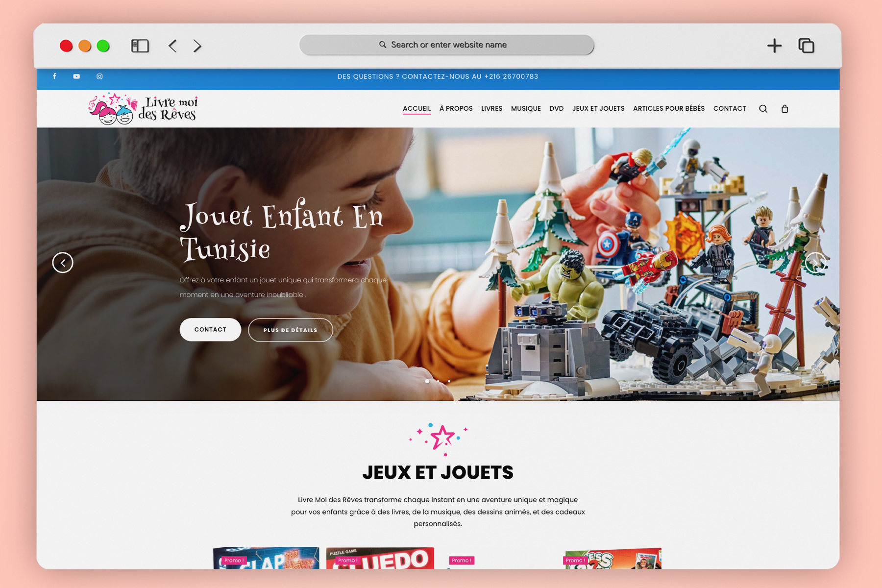Image resolution: width=882 pixels, height=588 pixels.
Task: Open the Facebook social icon
Action: 54,76
